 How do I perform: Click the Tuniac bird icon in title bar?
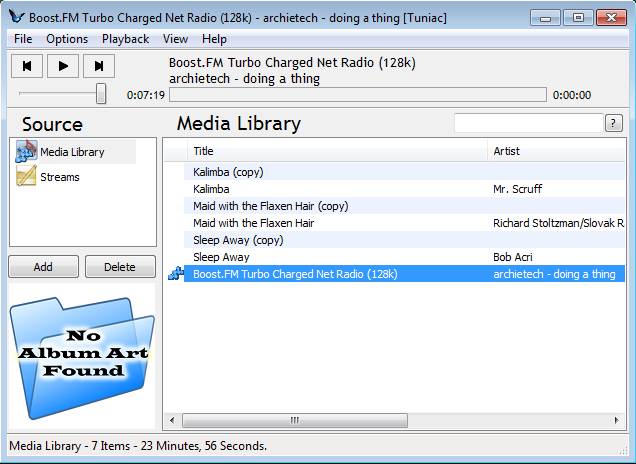17,17
